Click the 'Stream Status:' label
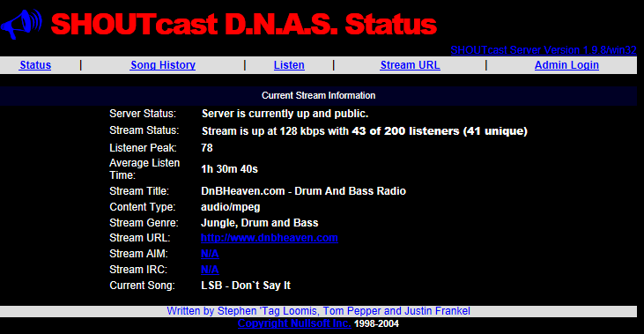 tap(144, 130)
